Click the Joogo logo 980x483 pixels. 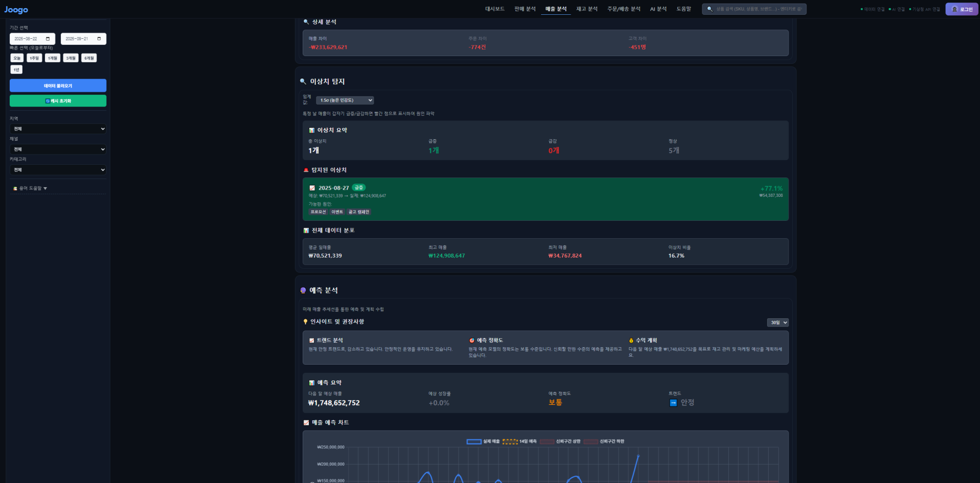16,10
